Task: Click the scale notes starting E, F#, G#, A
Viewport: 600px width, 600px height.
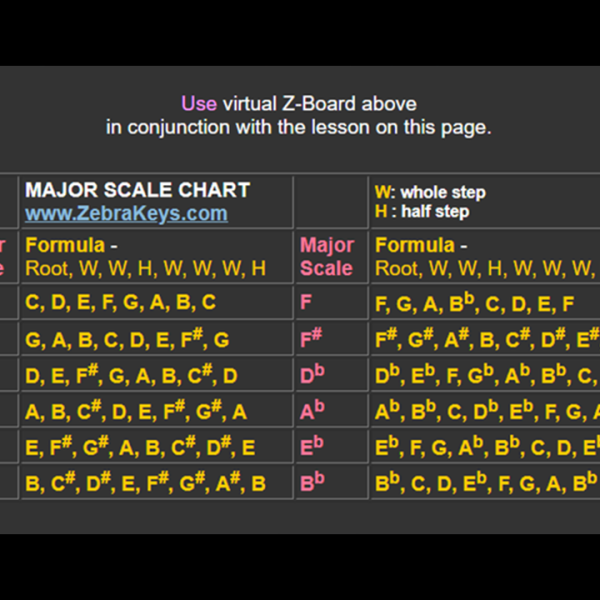Action: point(140,447)
